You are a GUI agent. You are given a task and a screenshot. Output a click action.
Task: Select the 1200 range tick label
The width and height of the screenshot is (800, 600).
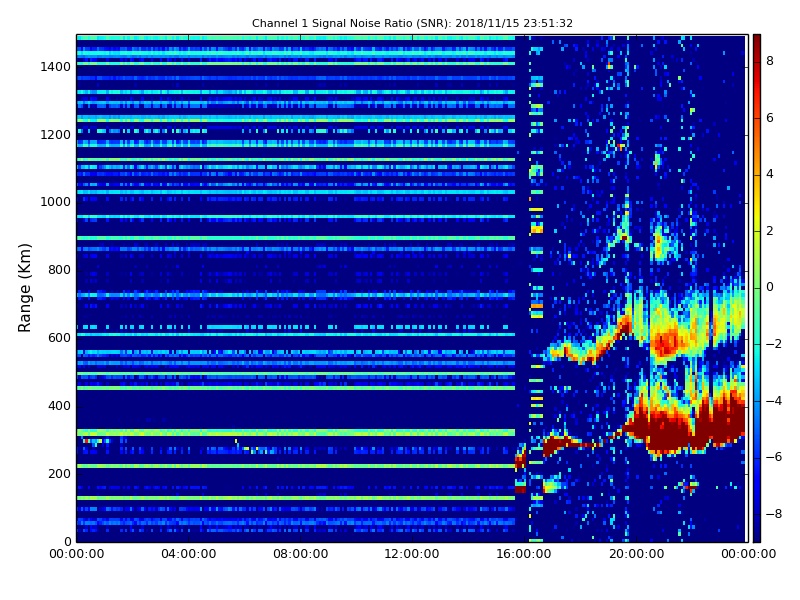[56, 134]
